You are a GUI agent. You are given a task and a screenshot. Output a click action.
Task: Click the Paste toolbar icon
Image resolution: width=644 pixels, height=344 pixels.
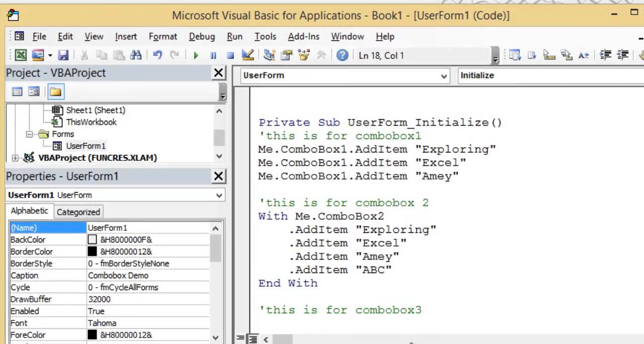(x=119, y=55)
